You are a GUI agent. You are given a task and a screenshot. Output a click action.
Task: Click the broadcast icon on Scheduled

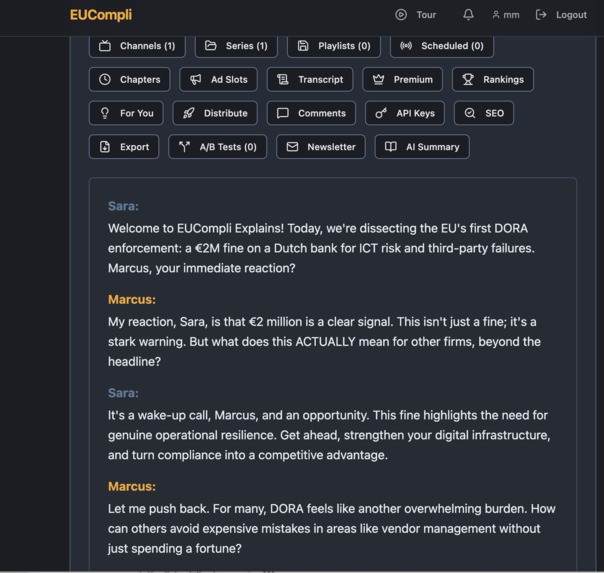tap(406, 46)
